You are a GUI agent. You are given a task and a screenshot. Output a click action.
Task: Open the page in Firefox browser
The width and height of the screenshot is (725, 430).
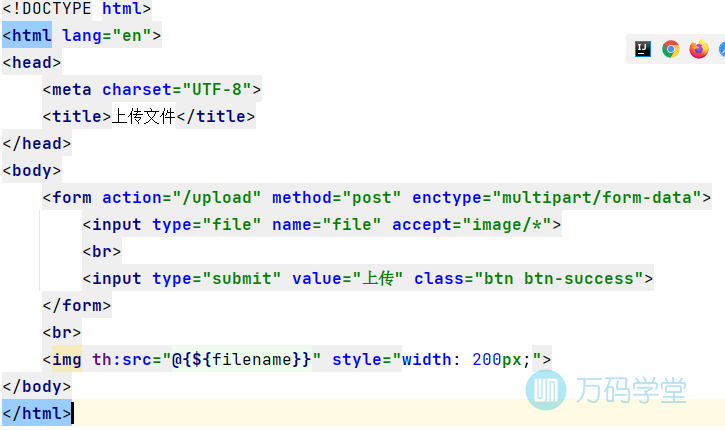click(x=699, y=49)
